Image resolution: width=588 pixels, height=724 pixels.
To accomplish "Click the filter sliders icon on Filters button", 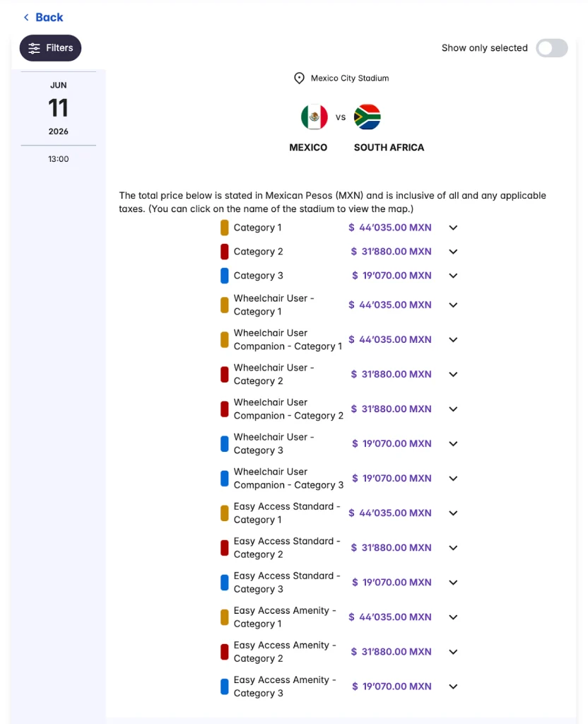I will click(34, 48).
